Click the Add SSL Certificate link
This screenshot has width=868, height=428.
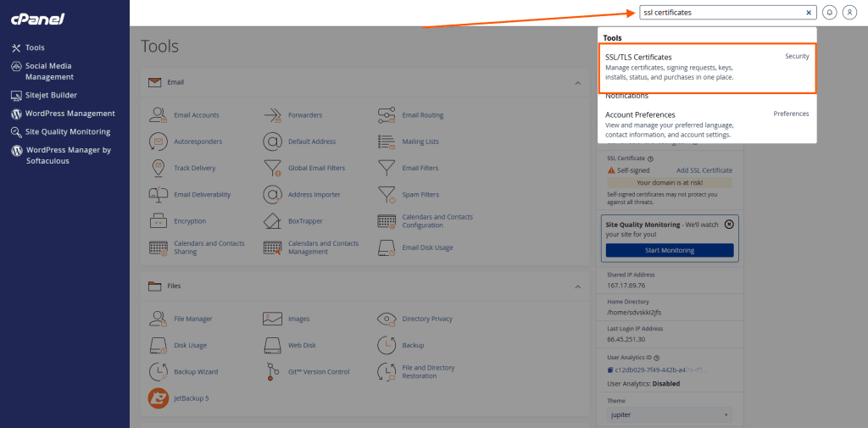click(x=704, y=170)
